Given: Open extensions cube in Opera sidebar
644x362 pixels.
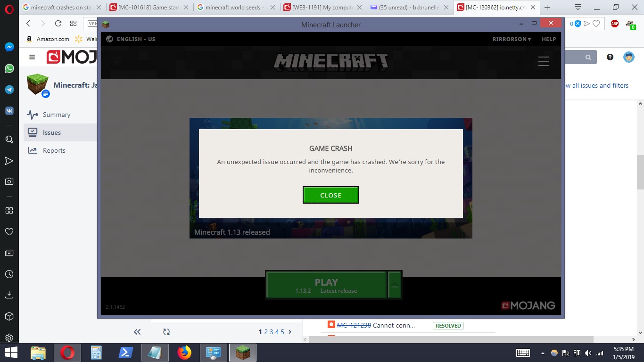Looking at the screenshot, I should [9, 316].
